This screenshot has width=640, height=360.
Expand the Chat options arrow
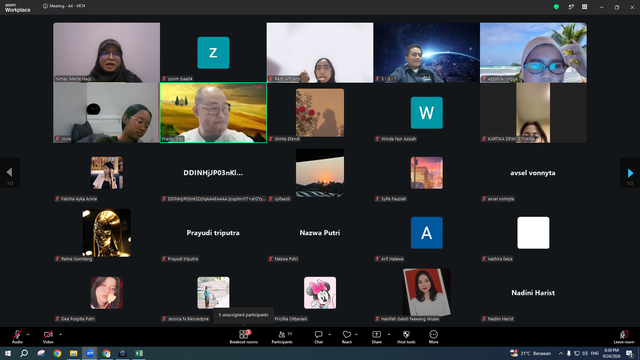point(329,334)
